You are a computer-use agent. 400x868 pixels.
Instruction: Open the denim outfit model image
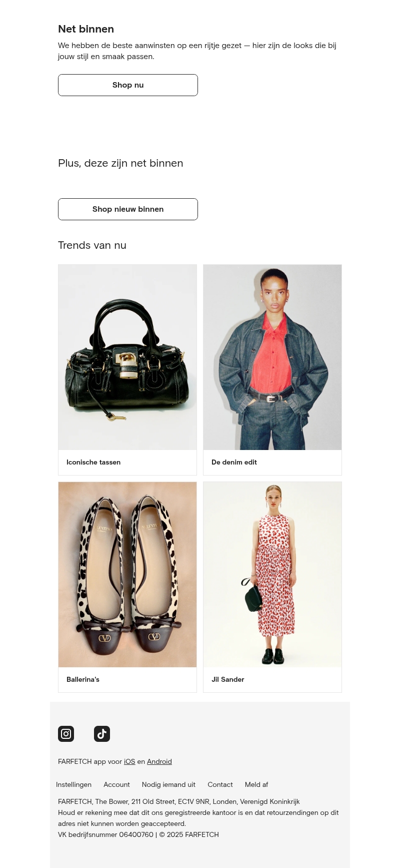pos(272,357)
